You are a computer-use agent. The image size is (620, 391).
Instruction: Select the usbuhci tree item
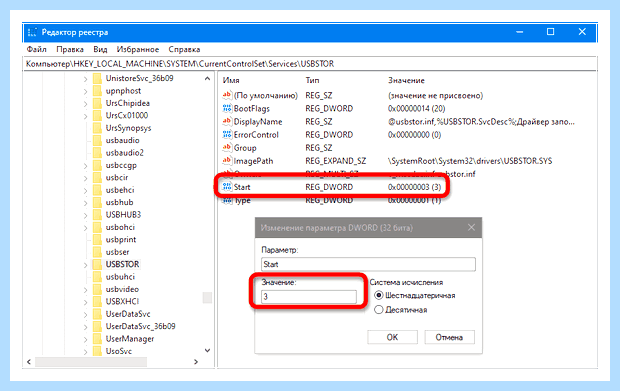click(120, 277)
